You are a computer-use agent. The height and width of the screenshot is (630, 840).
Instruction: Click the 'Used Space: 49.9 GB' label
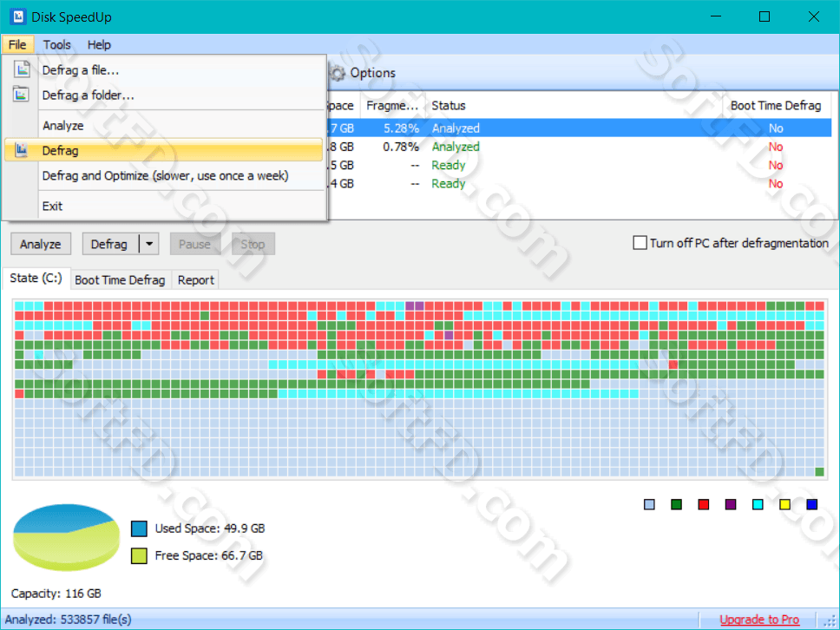click(210, 528)
